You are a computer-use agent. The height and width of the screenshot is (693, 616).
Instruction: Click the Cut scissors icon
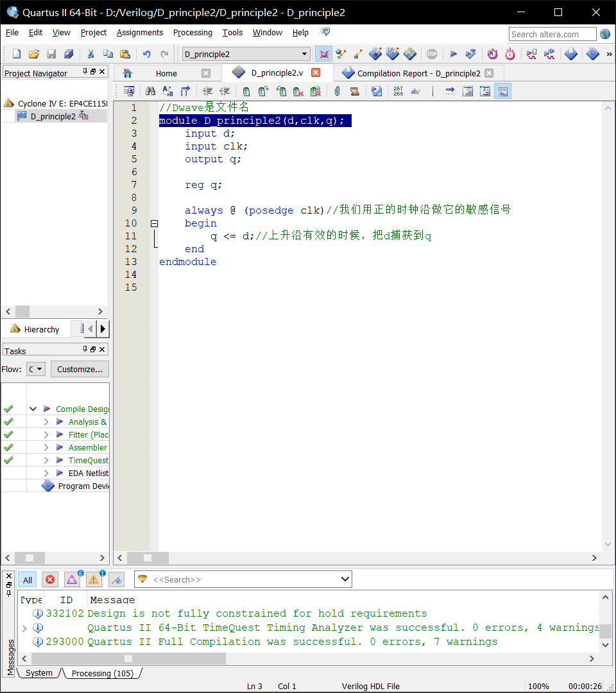coord(90,54)
